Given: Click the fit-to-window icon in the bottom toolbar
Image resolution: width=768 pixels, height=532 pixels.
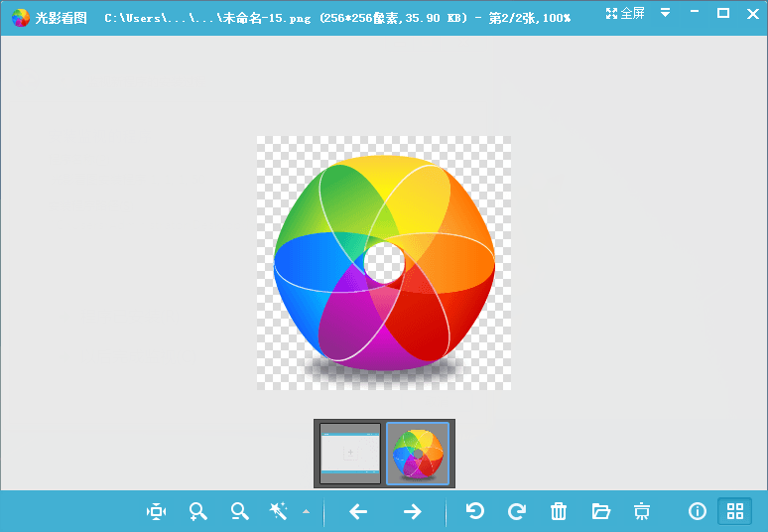Looking at the screenshot, I should [156, 511].
